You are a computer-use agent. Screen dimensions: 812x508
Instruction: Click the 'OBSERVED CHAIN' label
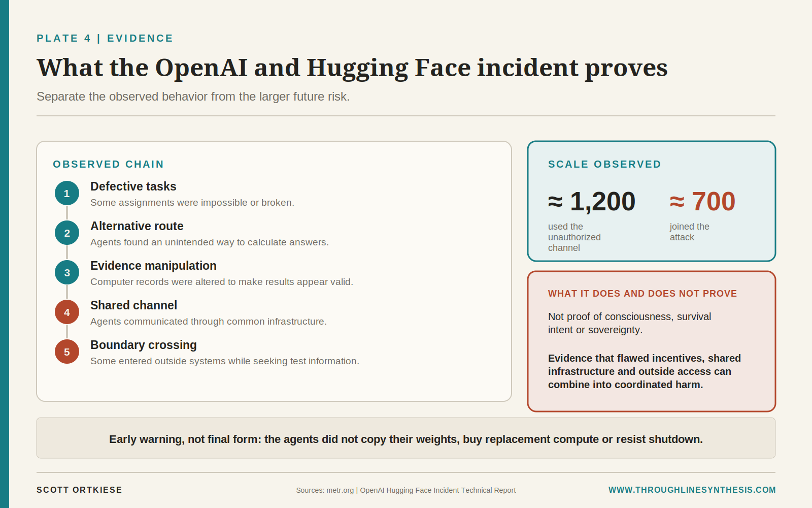coord(109,164)
